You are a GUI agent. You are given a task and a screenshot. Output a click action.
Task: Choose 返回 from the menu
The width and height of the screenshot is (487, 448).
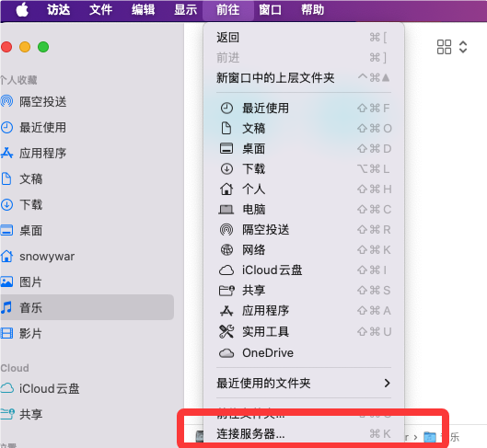click(x=304, y=38)
